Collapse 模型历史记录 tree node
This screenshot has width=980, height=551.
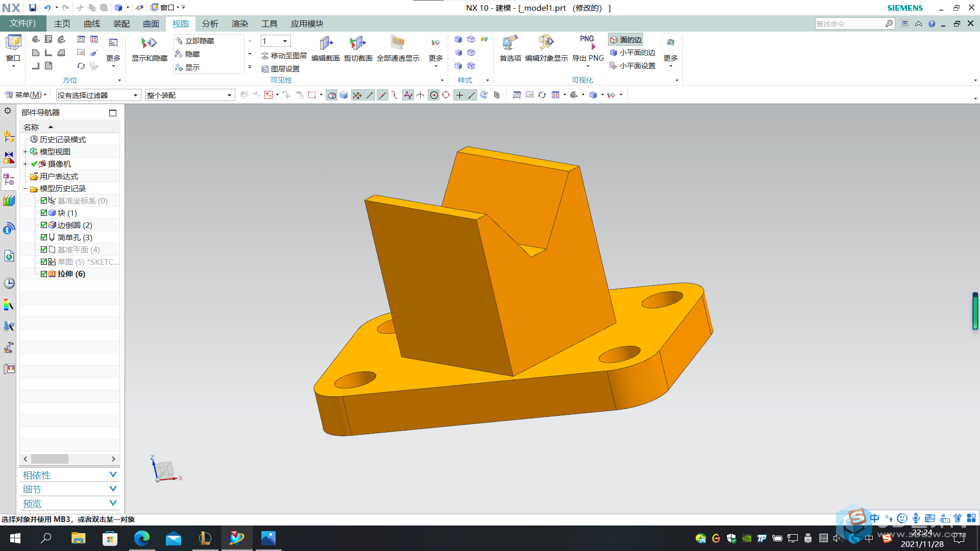25,188
